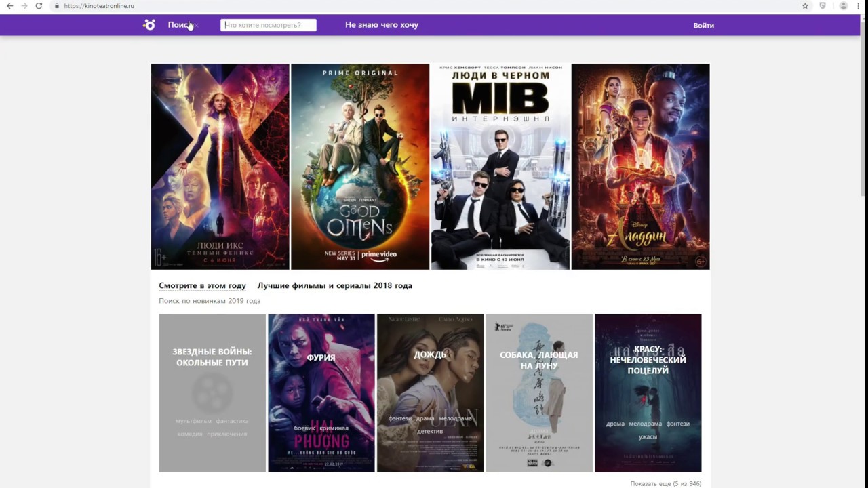
Task: Click 'фантастика' genre on Звездные войны card
Action: [233, 421]
